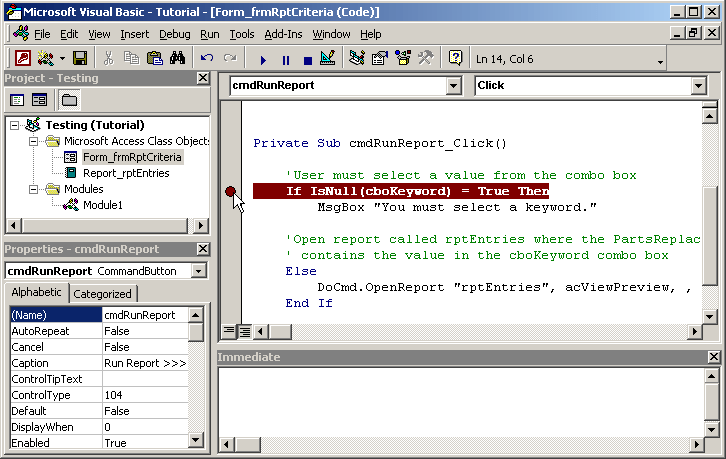
Task: Select Report_rptEntries in project tree
Action: point(126,173)
